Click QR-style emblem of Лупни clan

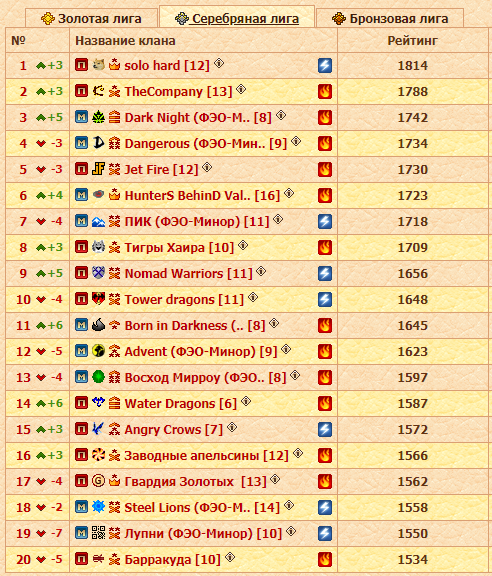98,533
